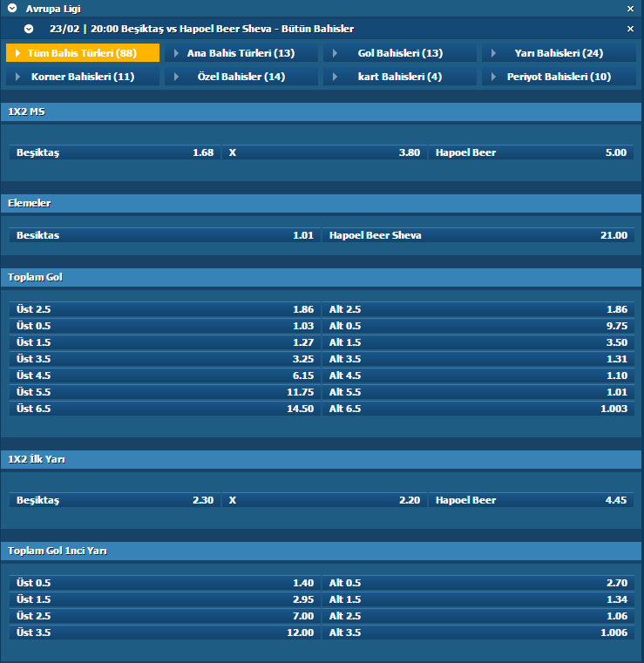Viewport: 644px width, 663px height.
Task: Pick Üst 4.5 at 6.15
Action: click(165, 375)
